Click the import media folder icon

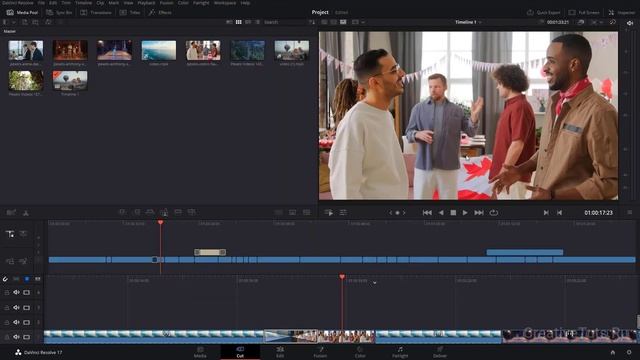tap(36, 22)
